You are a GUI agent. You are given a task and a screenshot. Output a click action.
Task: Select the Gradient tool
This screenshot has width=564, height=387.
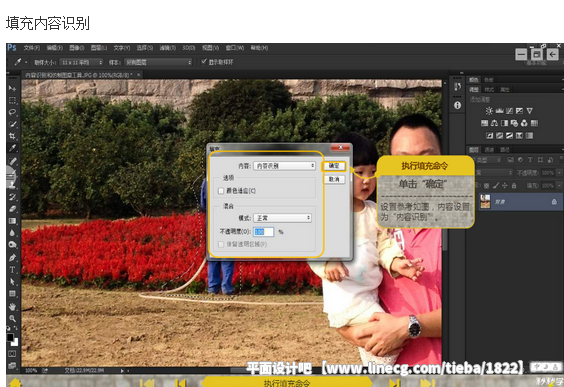13,221
